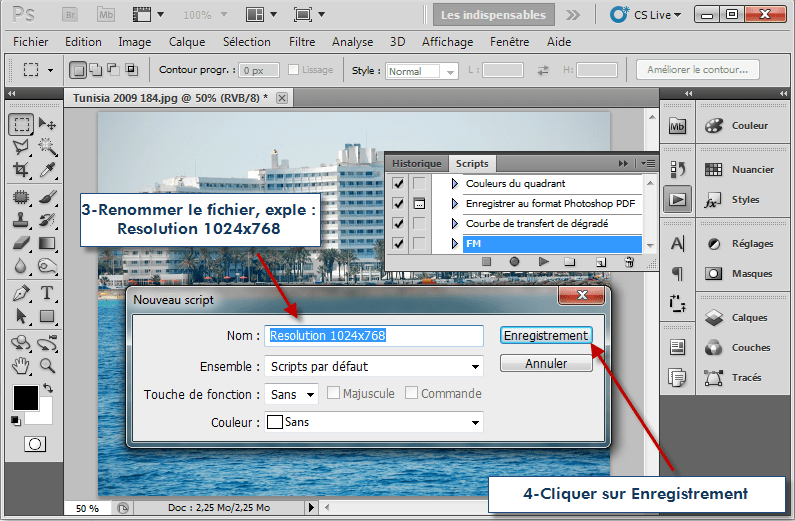Click the Les indispensables workspace button
Screen dimensions: 795x521
493,15
